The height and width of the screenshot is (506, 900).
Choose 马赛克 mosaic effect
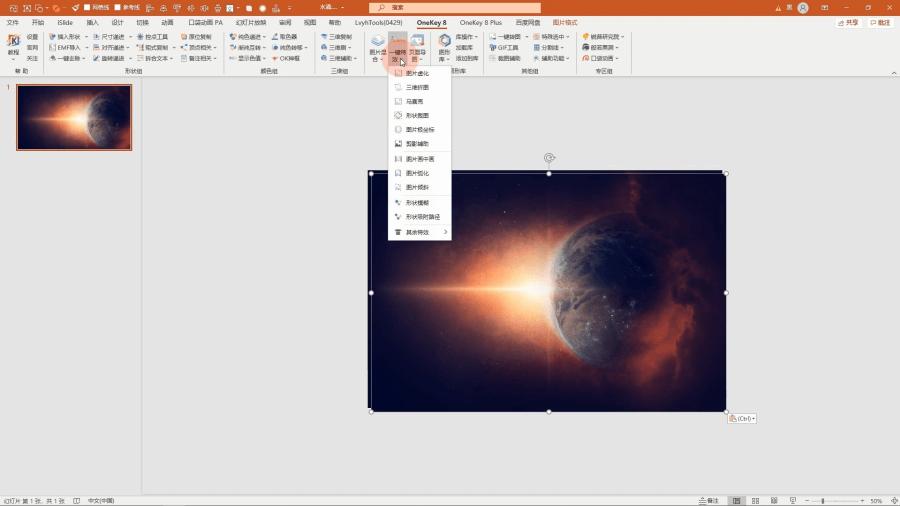coord(420,102)
